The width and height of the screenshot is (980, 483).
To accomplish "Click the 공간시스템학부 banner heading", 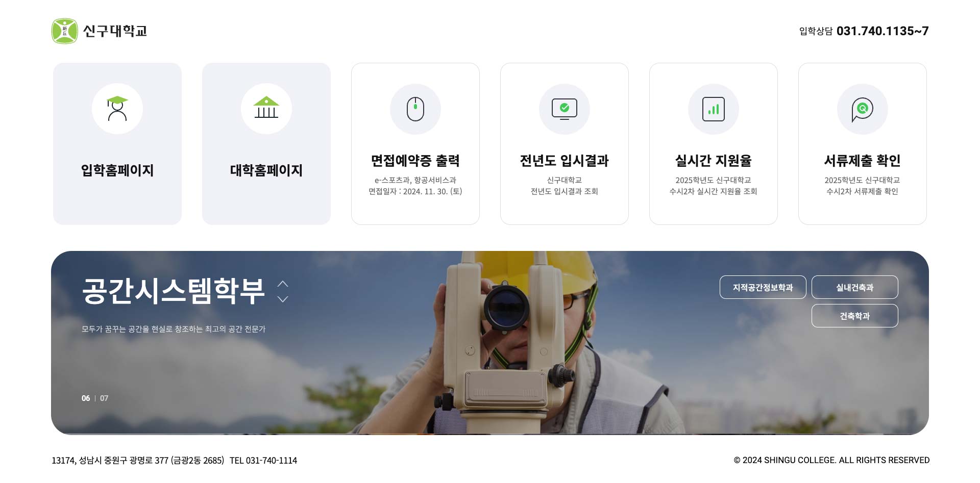I will point(174,291).
